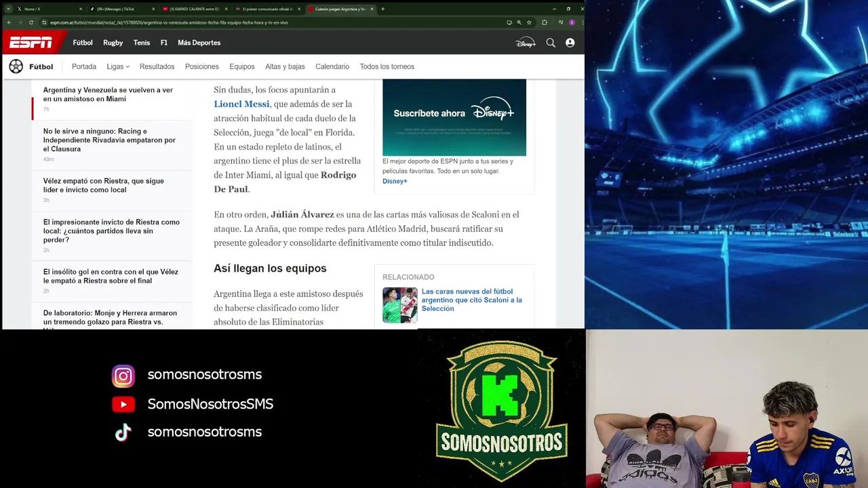Click the Kick K logo in shield

(x=501, y=394)
